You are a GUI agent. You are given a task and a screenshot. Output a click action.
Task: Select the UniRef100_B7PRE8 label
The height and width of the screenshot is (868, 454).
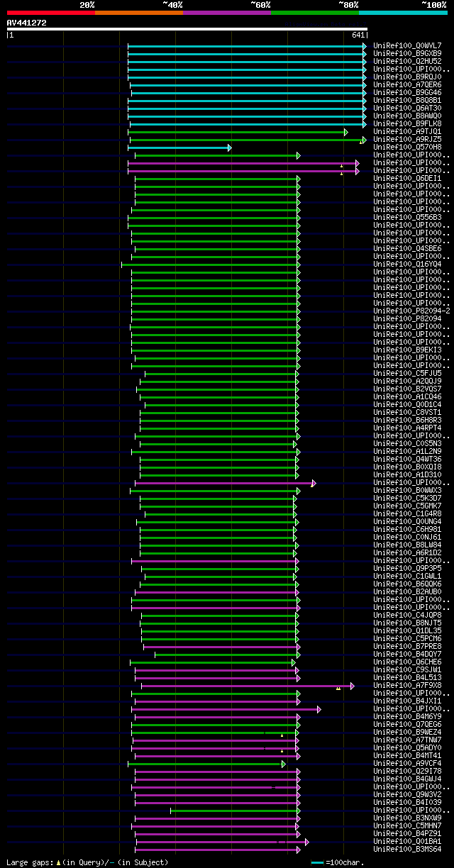click(x=407, y=646)
